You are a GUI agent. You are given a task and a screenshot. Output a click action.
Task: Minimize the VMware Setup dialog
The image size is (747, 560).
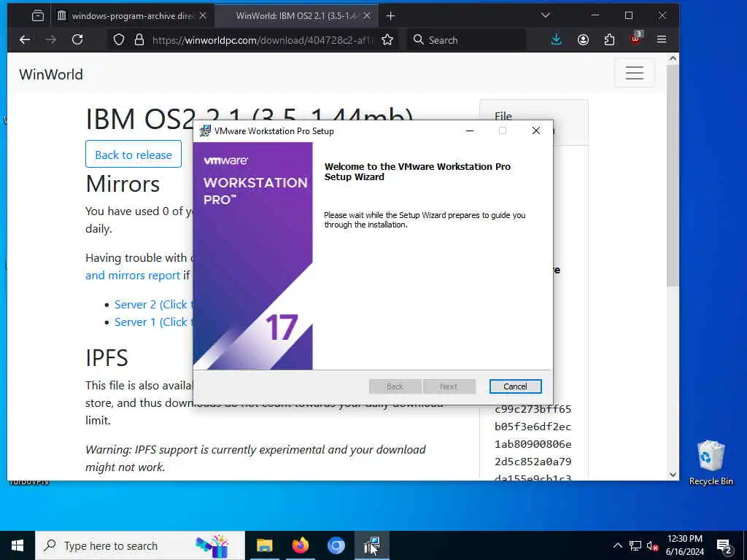tap(470, 131)
